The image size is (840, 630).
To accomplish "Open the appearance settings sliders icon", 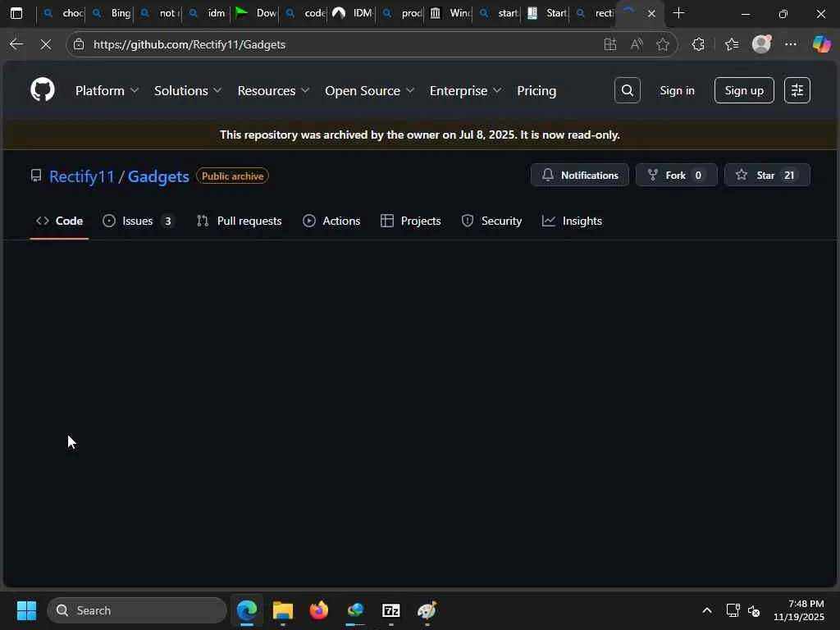I will [x=797, y=90].
